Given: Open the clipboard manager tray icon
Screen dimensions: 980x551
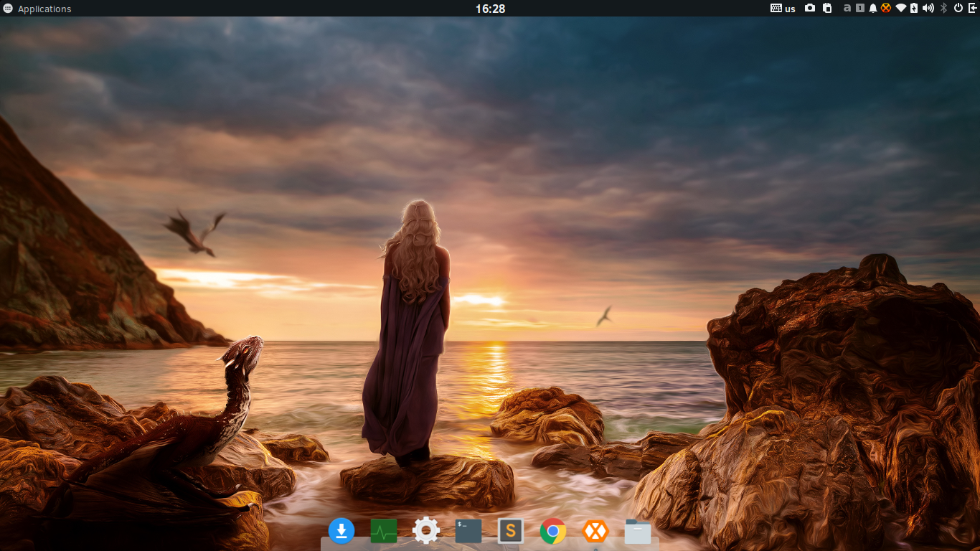Looking at the screenshot, I should click(827, 8).
